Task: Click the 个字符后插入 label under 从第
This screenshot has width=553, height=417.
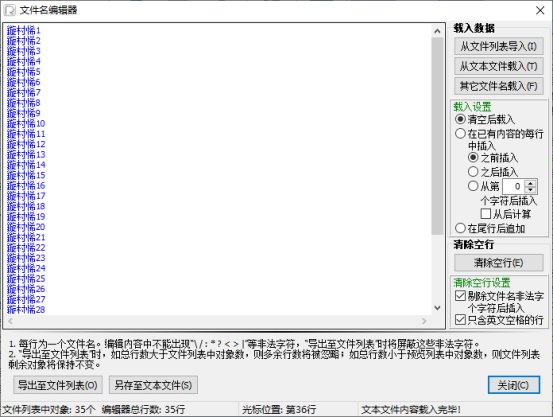Action: click(509, 201)
